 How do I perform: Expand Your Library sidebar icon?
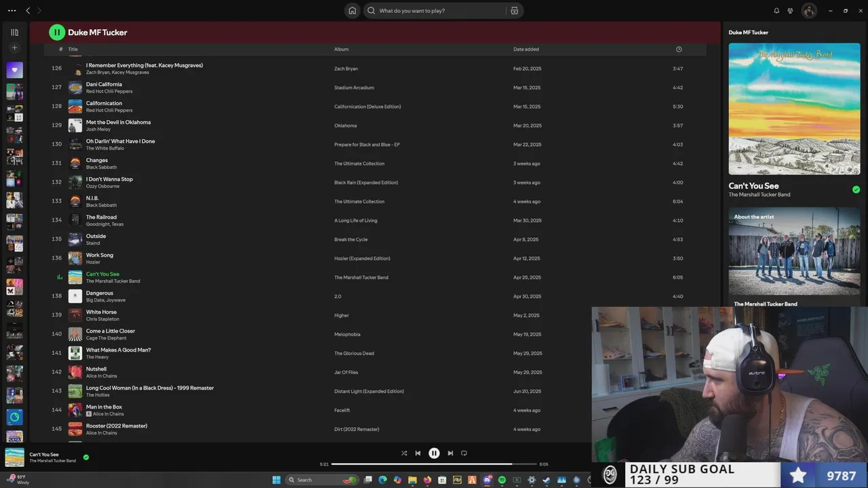(14, 32)
